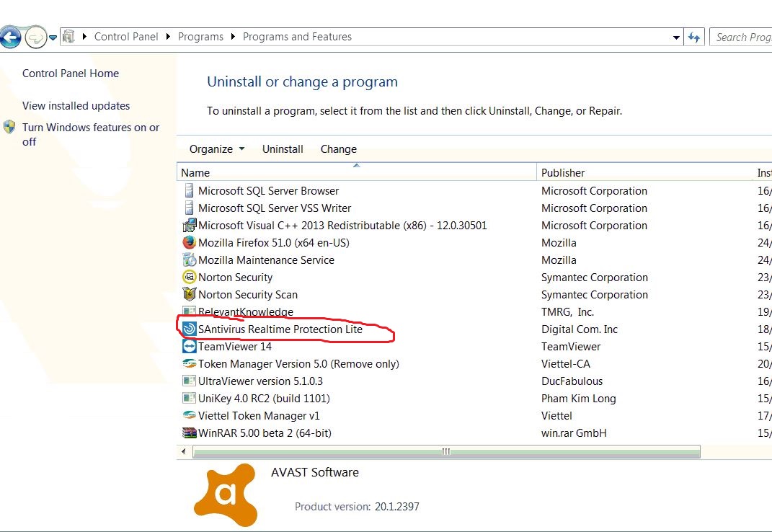Select the SAntivirus Realtime Protection Lite icon
772x532 pixels.
189,329
